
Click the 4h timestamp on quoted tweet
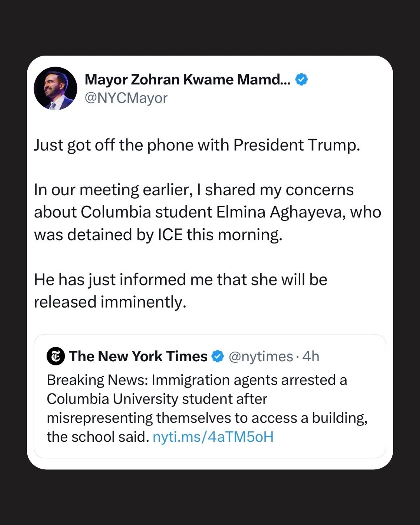pyautogui.click(x=311, y=356)
